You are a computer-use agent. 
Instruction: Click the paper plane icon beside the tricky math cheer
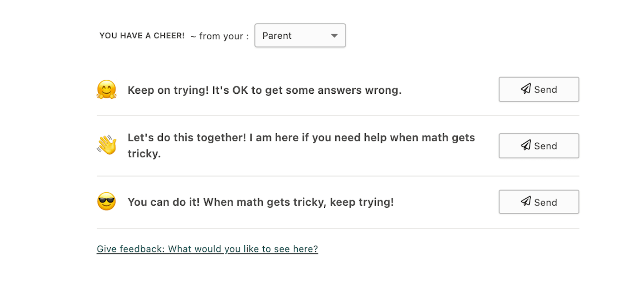tap(525, 146)
